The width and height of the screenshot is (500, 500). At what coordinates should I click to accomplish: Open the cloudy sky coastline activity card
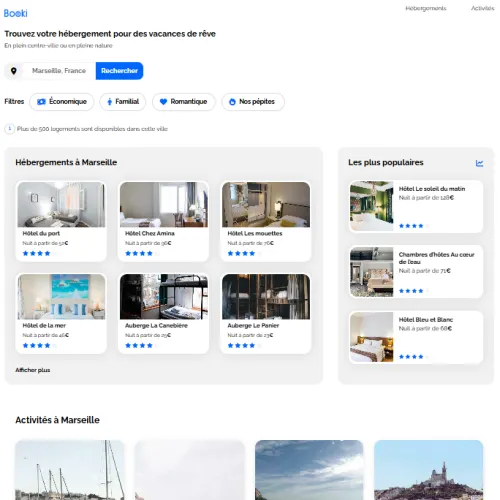(x=309, y=470)
